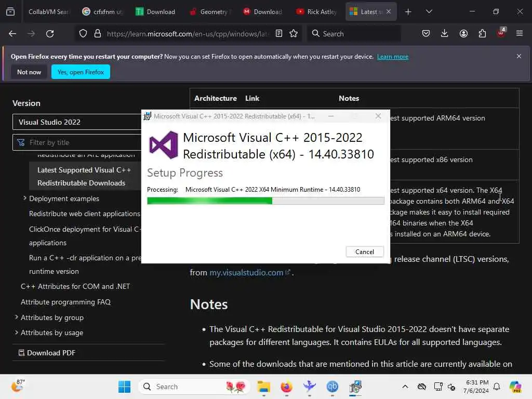The width and height of the screenshot is (532, 399).
Task: Click the Firefox View icon in tab bar
Action: 10,11
